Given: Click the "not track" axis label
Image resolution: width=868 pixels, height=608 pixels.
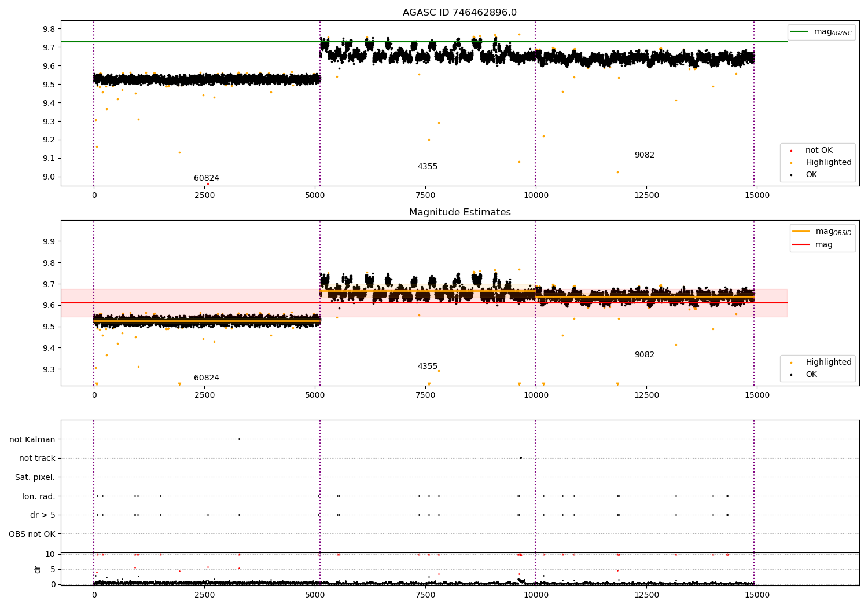Looking at the screenshot, I should (37, 459).
